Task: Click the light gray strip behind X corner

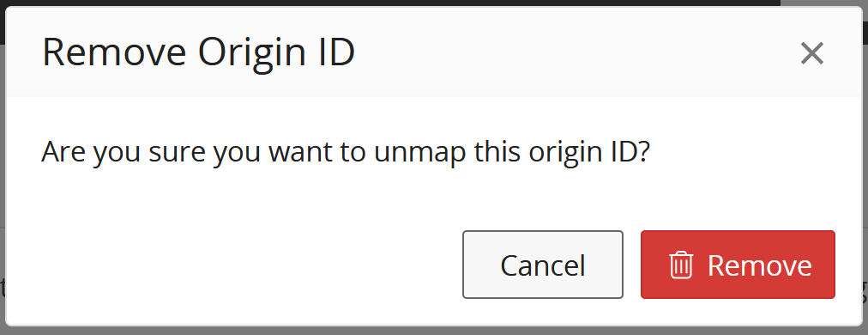Action: coord(823,3)
